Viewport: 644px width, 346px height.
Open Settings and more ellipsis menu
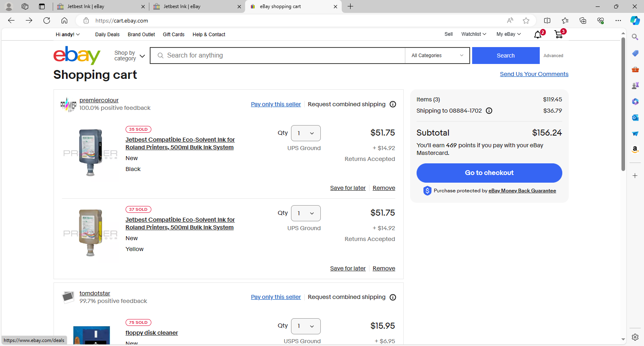(618, 21)
